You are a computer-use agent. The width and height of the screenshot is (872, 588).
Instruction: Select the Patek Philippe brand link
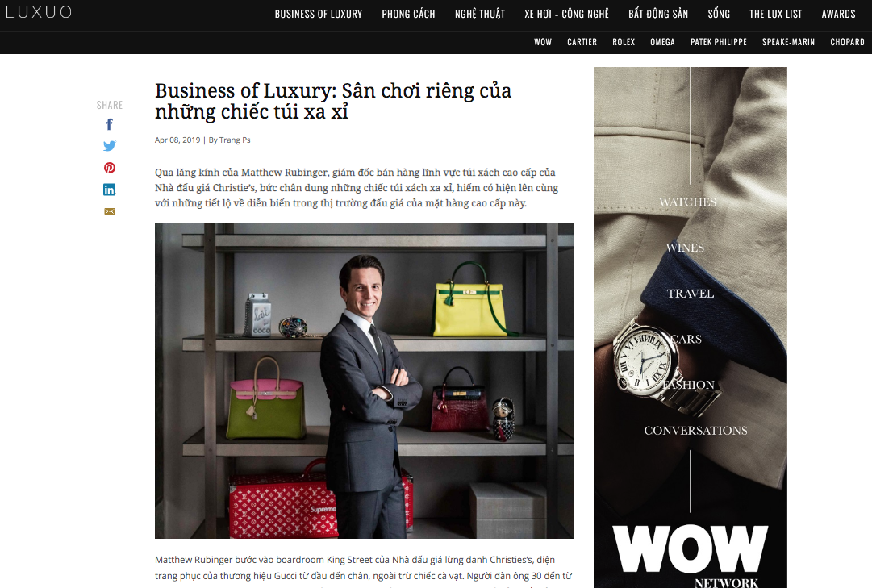click(719, 42)
